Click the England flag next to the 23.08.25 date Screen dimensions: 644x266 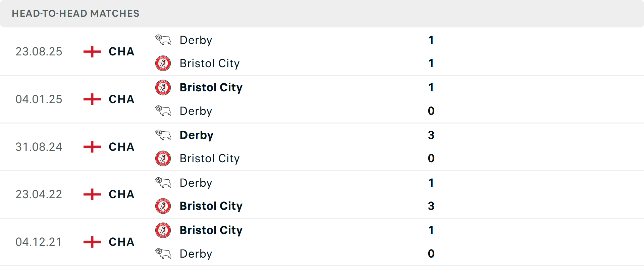click(x=91, y=52)
